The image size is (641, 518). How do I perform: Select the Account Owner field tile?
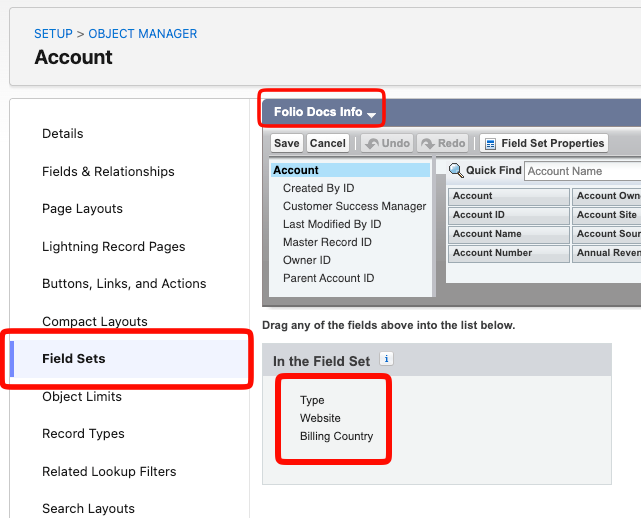click(x=607, y=196)
